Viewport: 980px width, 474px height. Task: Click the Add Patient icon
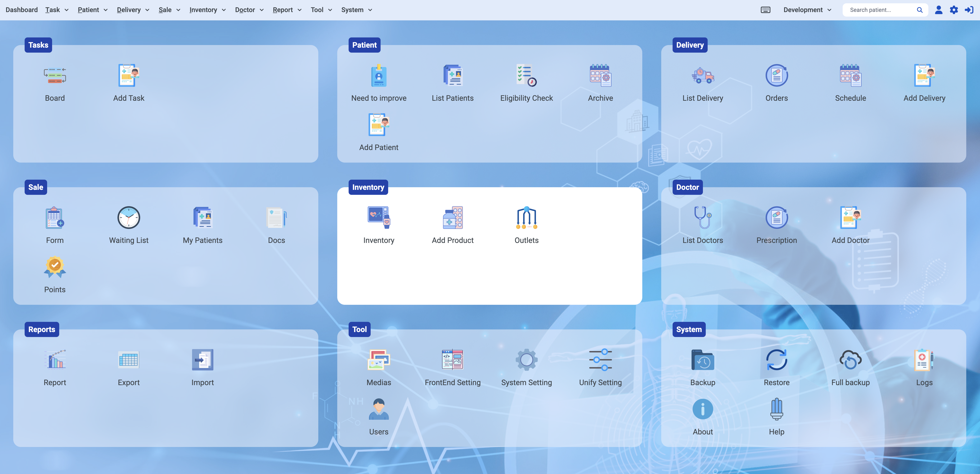(x=378, y=124)
